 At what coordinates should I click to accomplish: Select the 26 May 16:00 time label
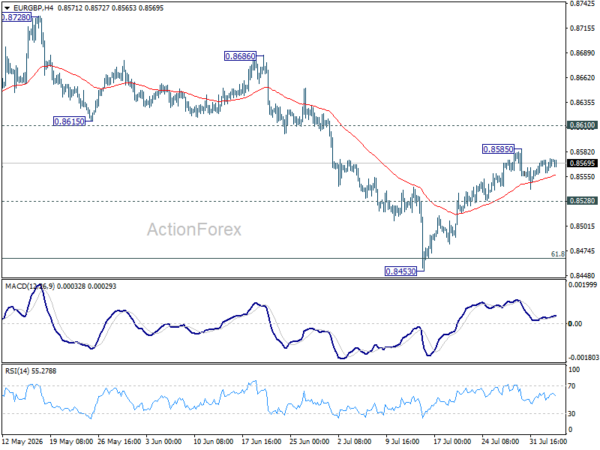(x=120, y=441)
